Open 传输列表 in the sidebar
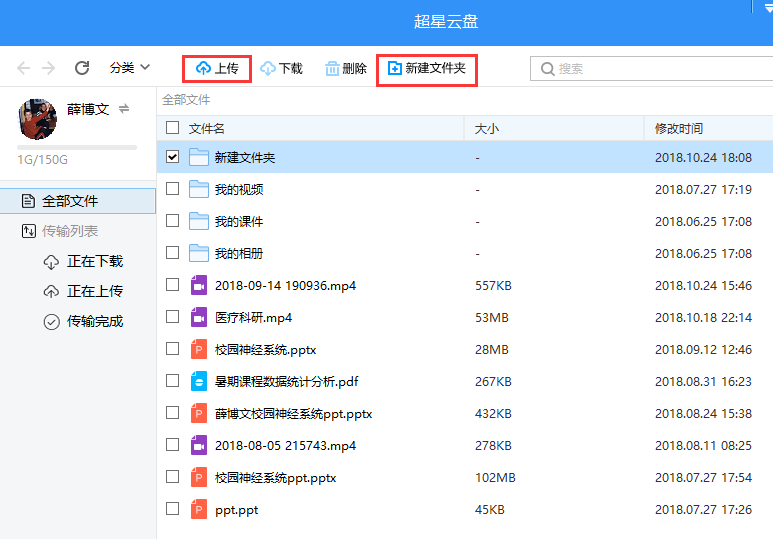773x539 pixels. (x=60, y=231)
